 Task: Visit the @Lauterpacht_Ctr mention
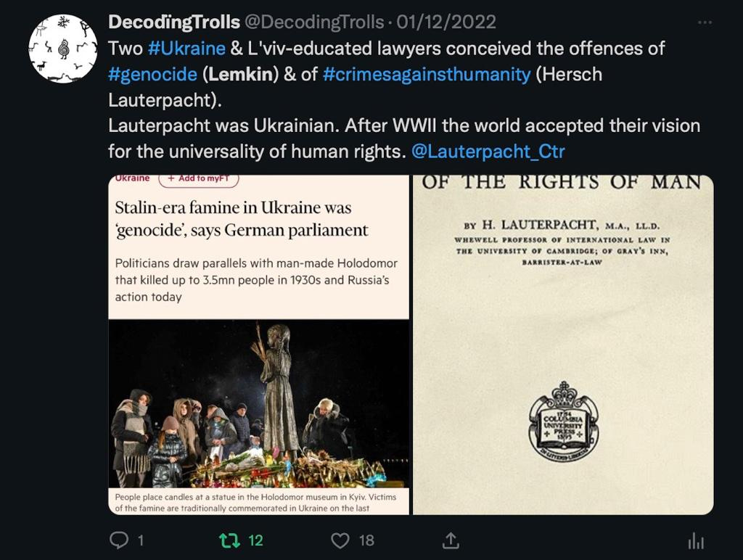pyautogui.click(x=488, y=152)
